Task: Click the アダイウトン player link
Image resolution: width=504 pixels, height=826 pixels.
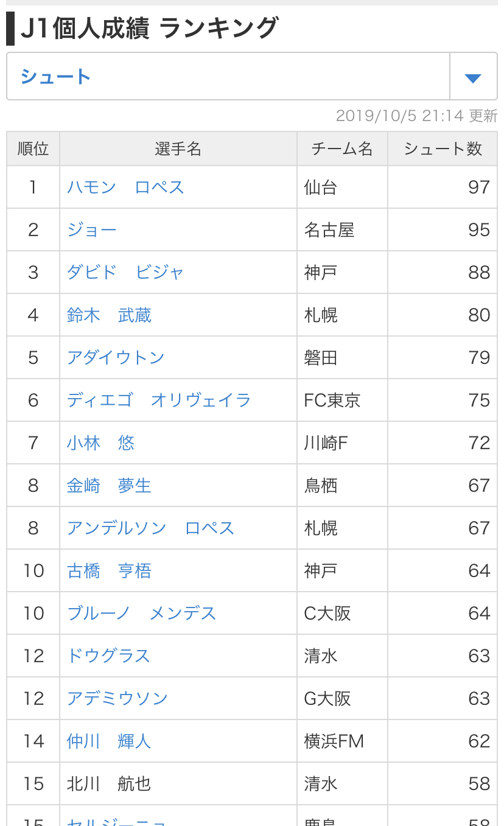Action: click(116, 358)
